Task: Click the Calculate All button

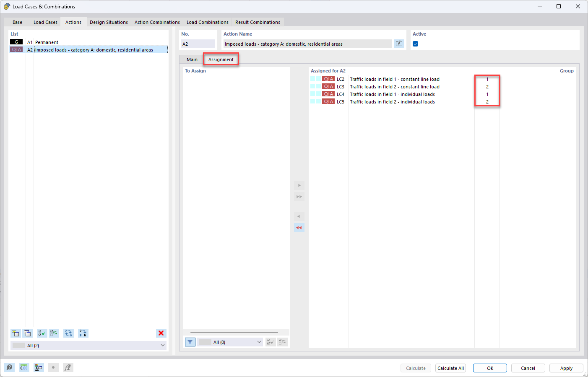Action: click(450, 368)
